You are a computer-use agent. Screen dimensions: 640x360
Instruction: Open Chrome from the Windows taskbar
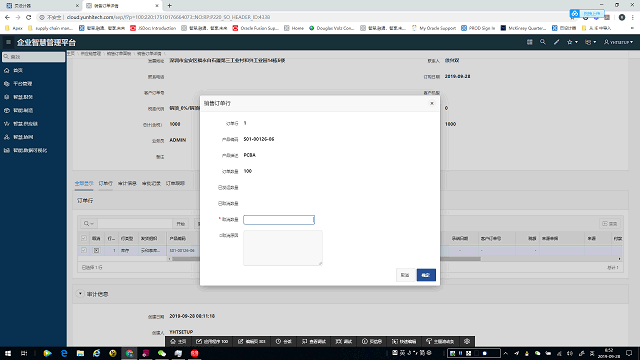coord(129,353)
